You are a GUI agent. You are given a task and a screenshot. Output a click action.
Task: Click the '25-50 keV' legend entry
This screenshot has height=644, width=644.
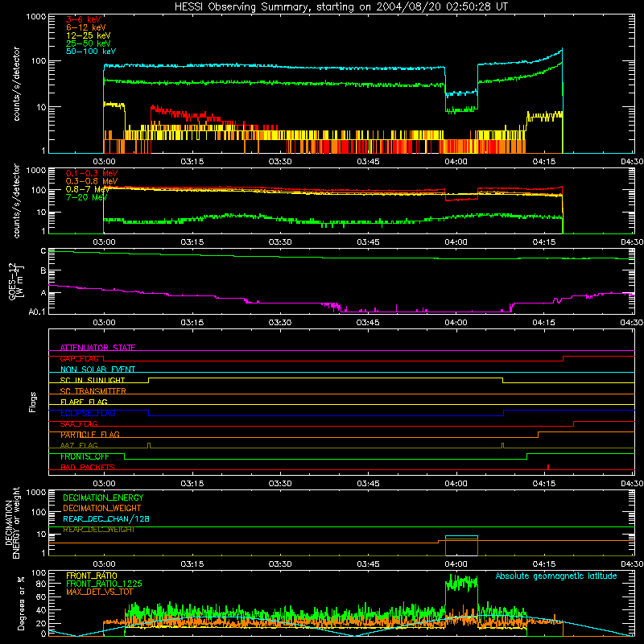tap(89, 43)
